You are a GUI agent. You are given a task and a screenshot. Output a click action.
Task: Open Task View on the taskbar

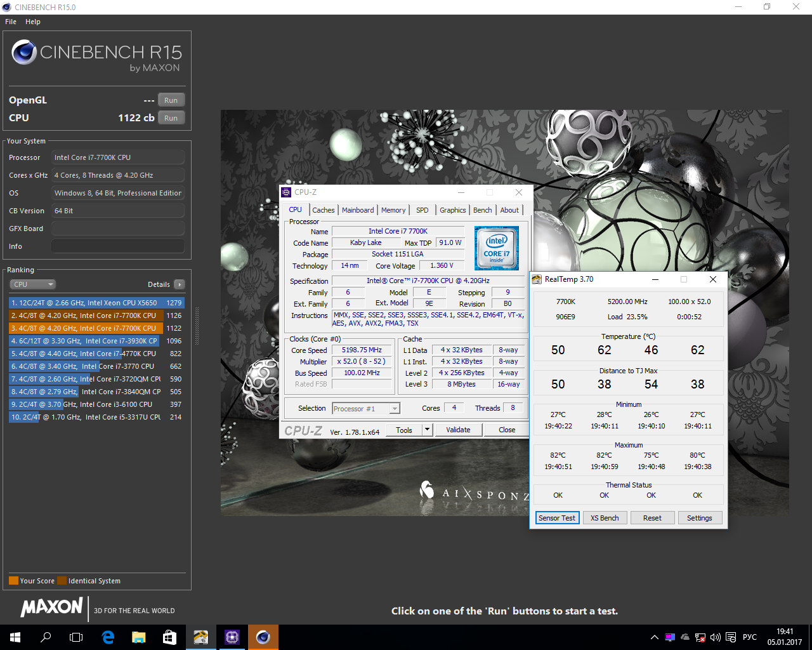tap(76, 637)
